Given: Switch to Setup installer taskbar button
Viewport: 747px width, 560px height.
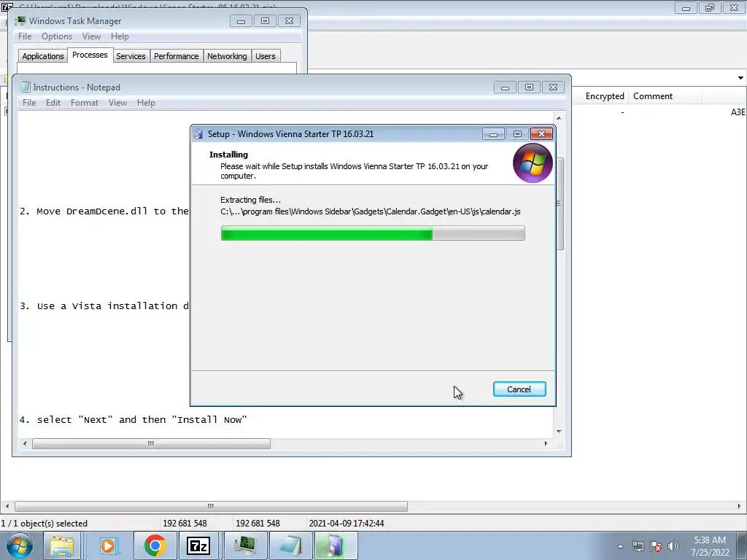Looking at the screenshot, I should point(336,545).
